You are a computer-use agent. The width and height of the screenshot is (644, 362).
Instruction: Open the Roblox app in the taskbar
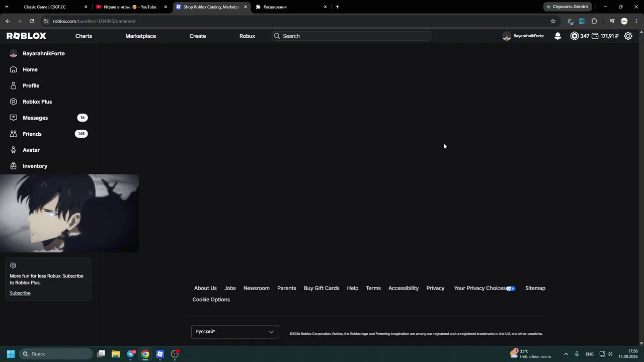pos(160,354)
